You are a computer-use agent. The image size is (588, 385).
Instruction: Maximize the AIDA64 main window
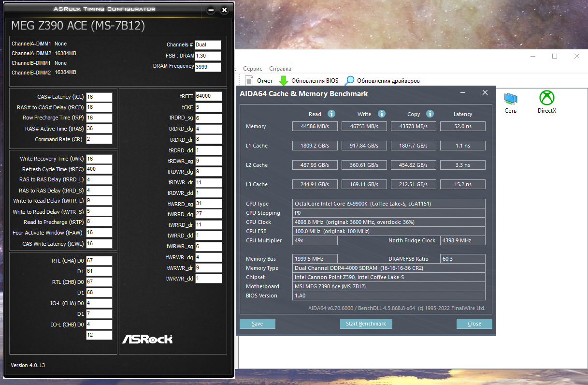click(555, 56)
